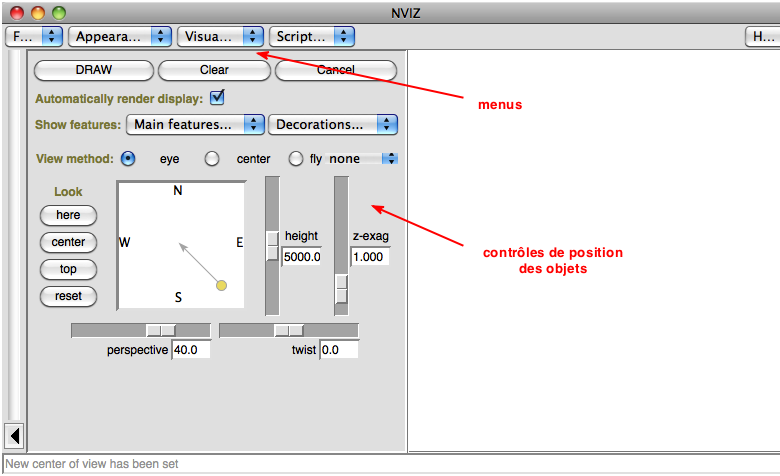
Task: Click the reset view button
Action: (x=68, y=296)
